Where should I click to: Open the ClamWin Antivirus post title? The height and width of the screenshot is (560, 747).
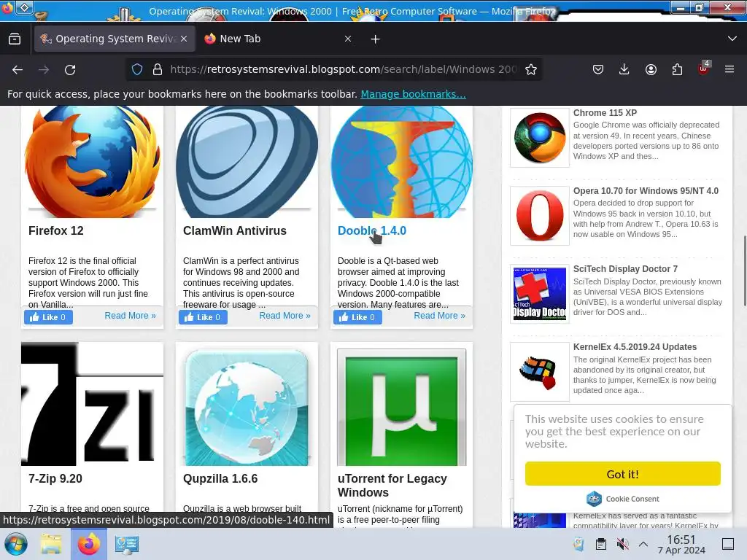tap(235, 230)
